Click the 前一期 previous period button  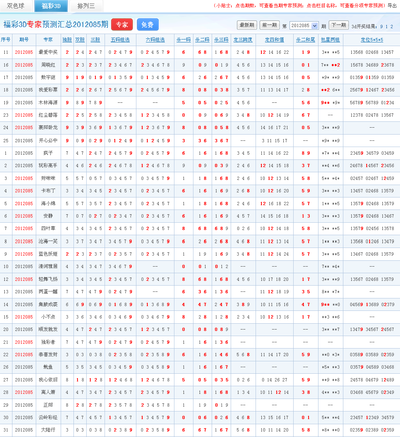[269, 25]
